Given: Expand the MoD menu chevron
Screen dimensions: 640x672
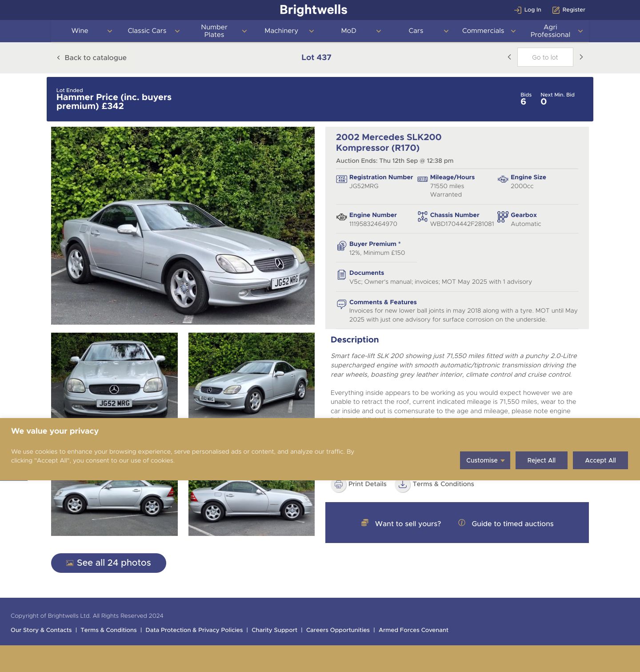Looking at the screenshot, I should [378, 31].
